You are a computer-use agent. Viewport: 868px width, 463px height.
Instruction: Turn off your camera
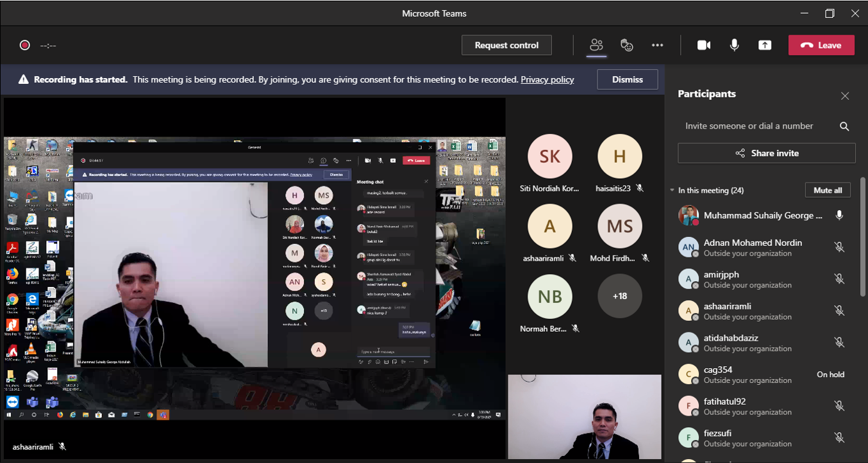[x=703, y=45]
